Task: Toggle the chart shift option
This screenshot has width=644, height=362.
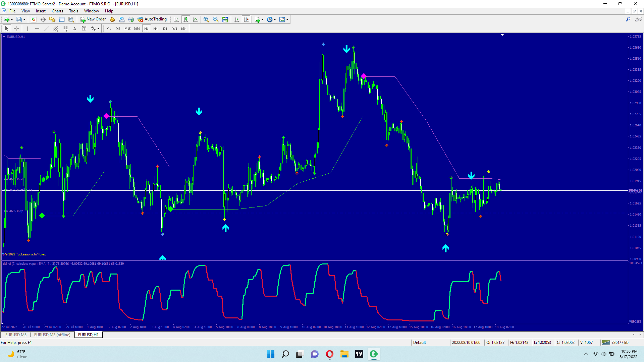Action: (x=246, y=19)
